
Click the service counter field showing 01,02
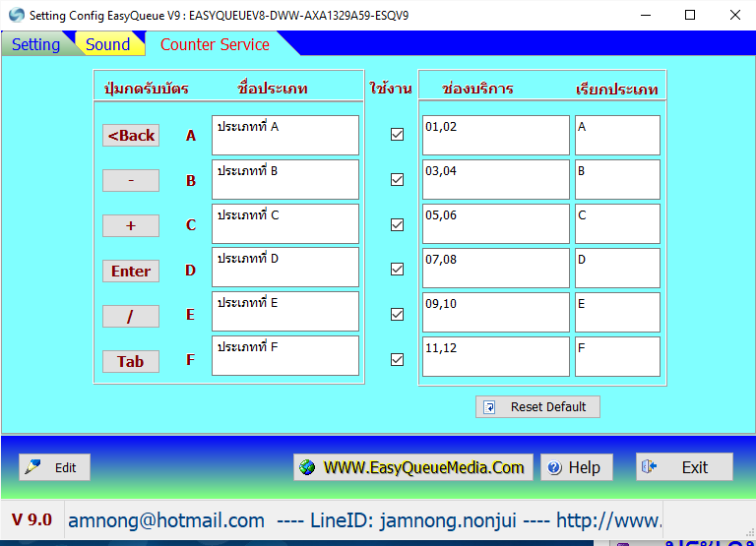(495, 135)
